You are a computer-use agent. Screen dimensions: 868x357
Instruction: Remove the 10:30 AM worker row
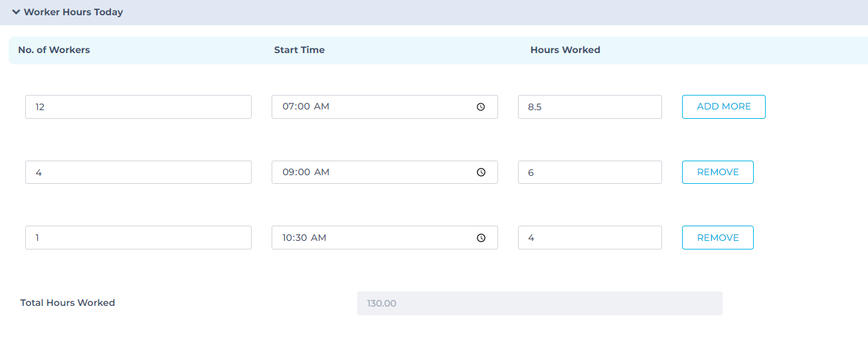[717, 238]
